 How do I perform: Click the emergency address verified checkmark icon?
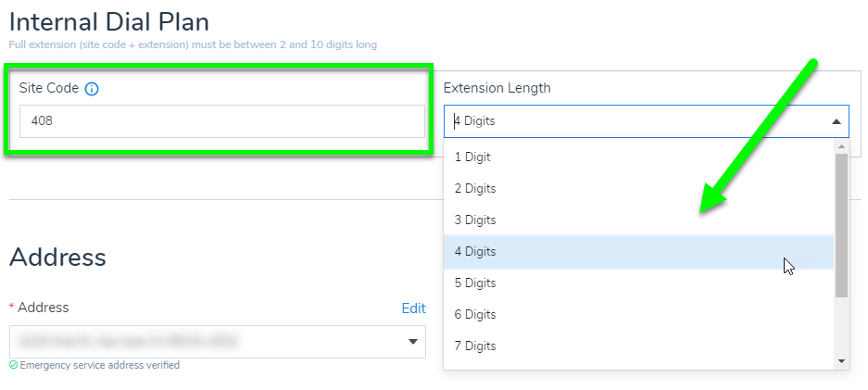coord(13,365)
